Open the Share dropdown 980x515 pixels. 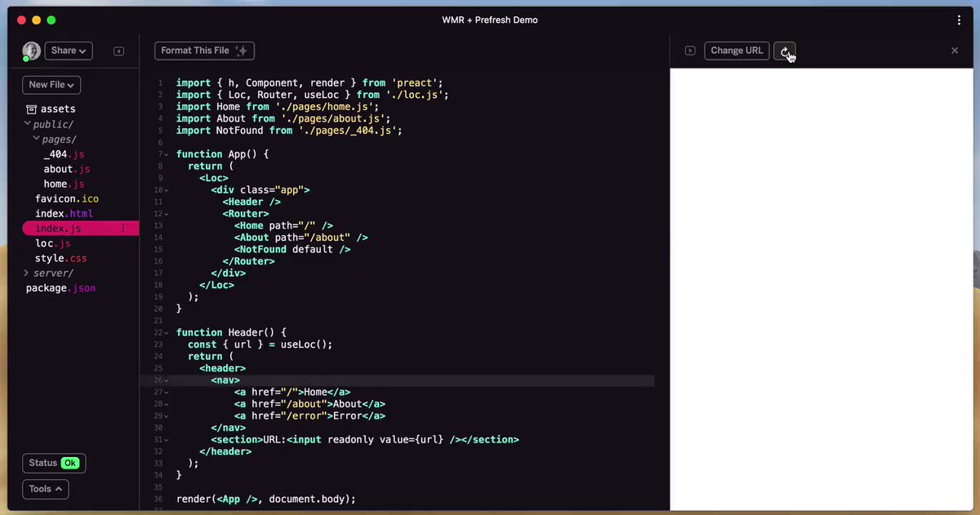coord(69,51)
